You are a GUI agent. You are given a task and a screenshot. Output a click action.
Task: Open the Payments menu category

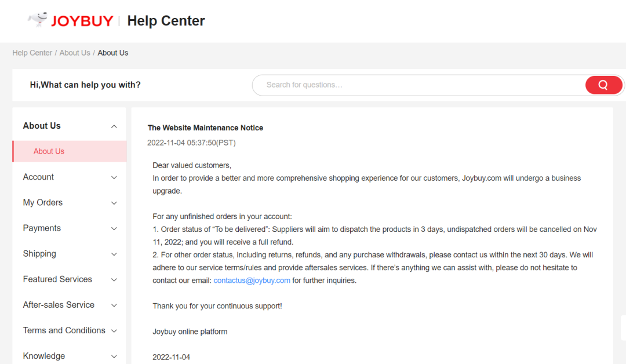(x=42, y=228)
